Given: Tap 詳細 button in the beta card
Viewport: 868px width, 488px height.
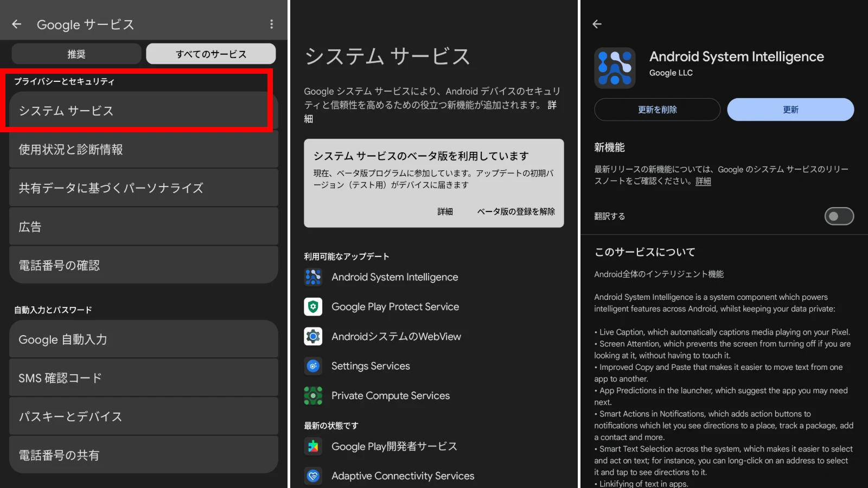Looking at the screenshot, I should click(x=445, y=211).
